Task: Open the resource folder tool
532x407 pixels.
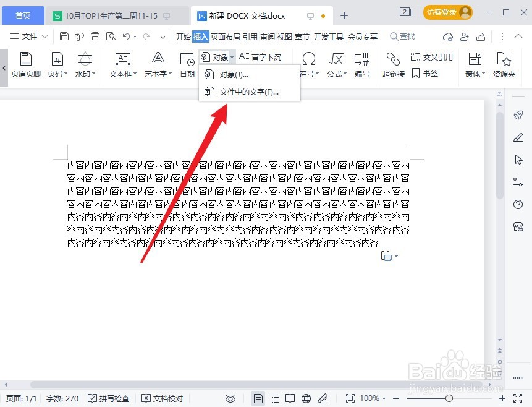Action: (x=504, y=64)
